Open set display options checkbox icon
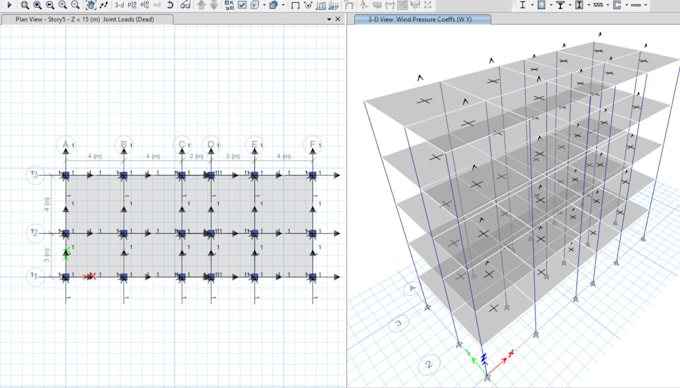 click(242, 5)
